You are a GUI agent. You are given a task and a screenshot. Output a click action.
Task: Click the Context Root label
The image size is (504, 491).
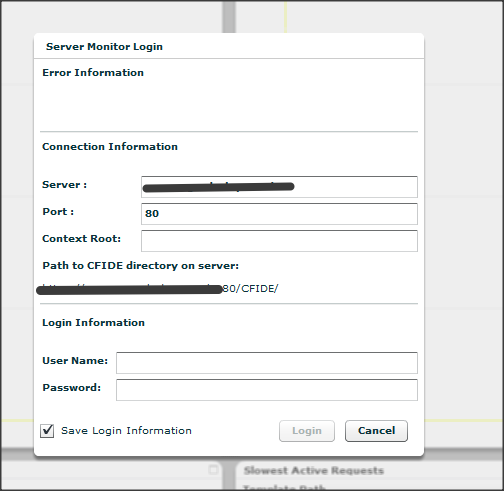pos(81,239)
